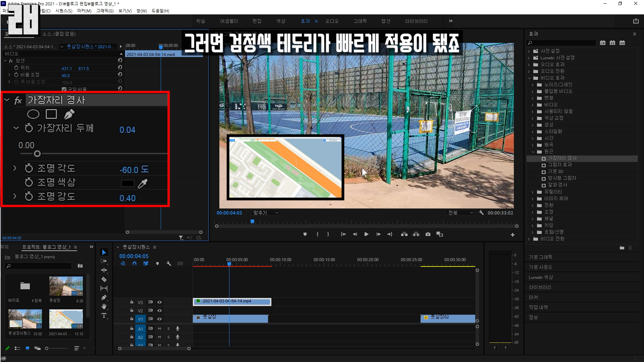The image size is (644, 362).
Task: Click the free-draw pen mask icon
Action: click(69, 114)
